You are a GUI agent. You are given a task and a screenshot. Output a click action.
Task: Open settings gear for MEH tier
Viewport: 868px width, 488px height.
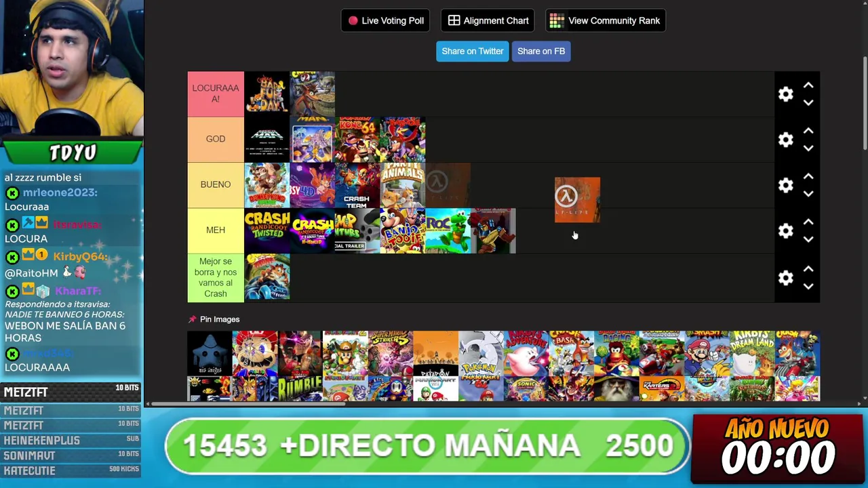785,230
